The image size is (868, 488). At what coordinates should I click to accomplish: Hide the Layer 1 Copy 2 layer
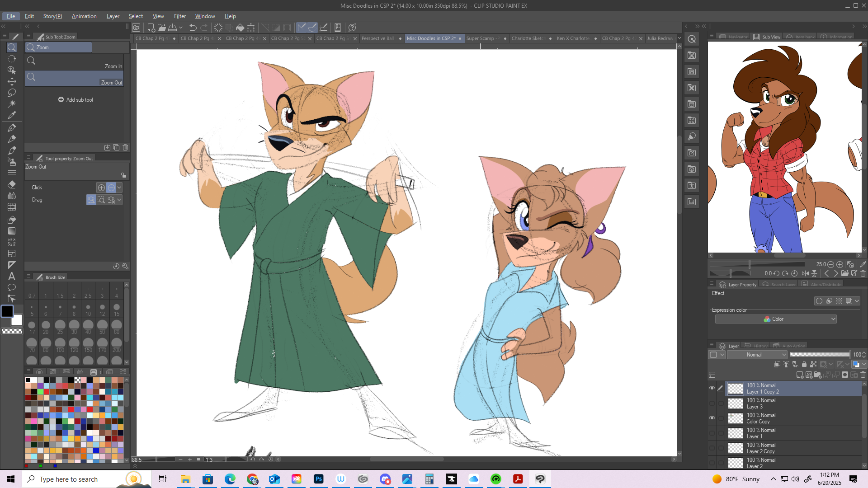click(x=712, y=388)
